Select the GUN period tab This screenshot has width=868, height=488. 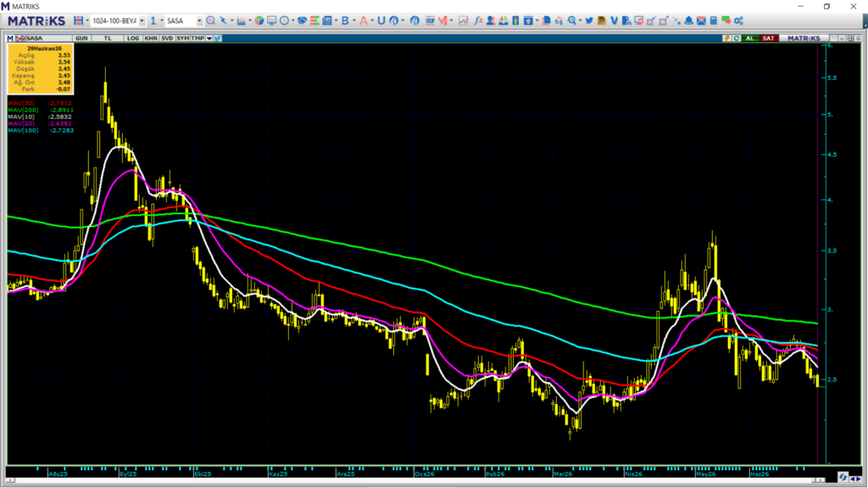[81, 38]
